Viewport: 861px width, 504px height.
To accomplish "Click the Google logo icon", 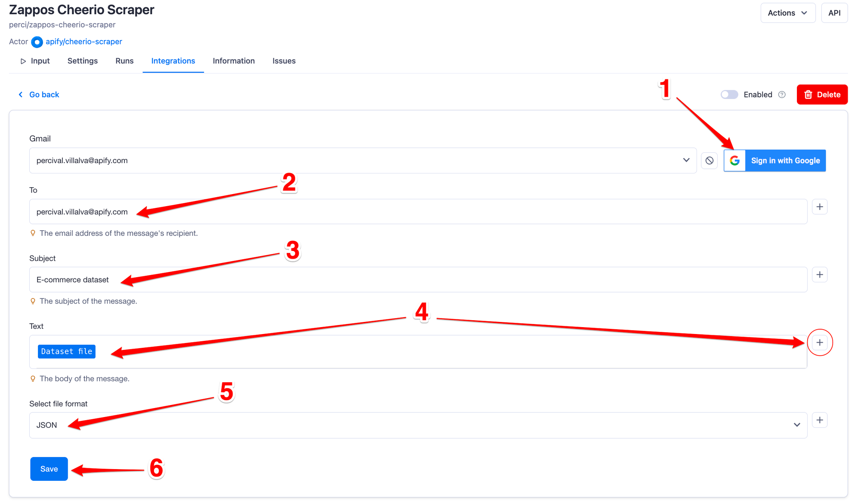I will coord(735,160).
